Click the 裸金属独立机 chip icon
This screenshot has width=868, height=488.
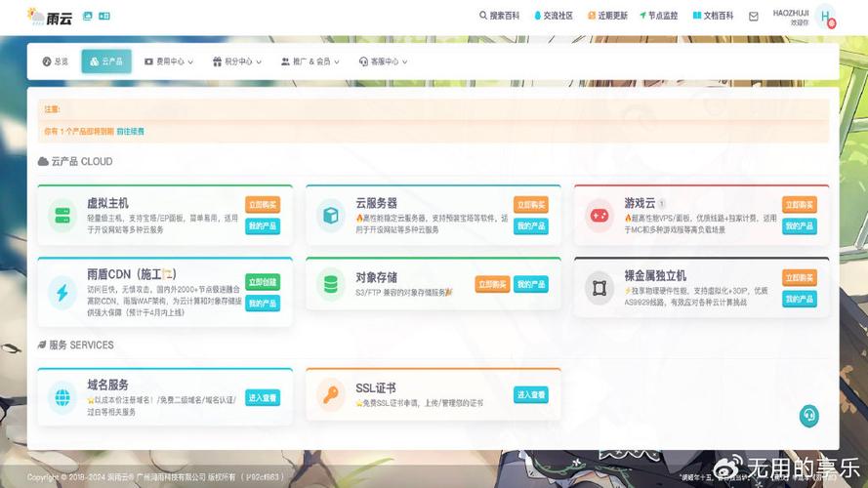(x=599, y=288)
